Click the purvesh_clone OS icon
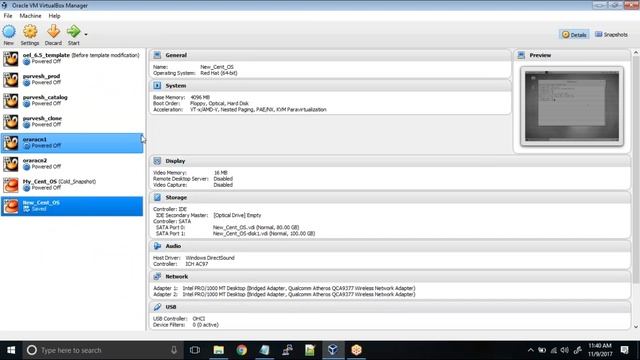 click(11, 122)
